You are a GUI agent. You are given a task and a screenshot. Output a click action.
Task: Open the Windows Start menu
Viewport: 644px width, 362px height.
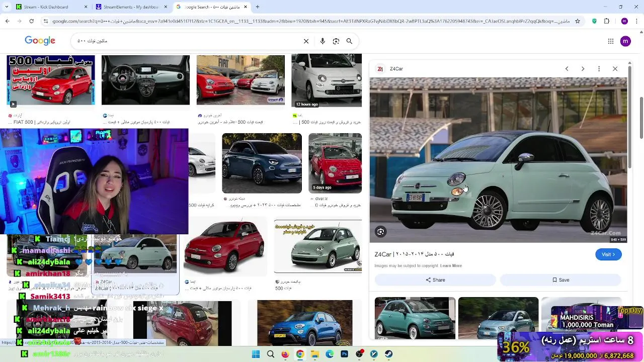tap(256, 354)
